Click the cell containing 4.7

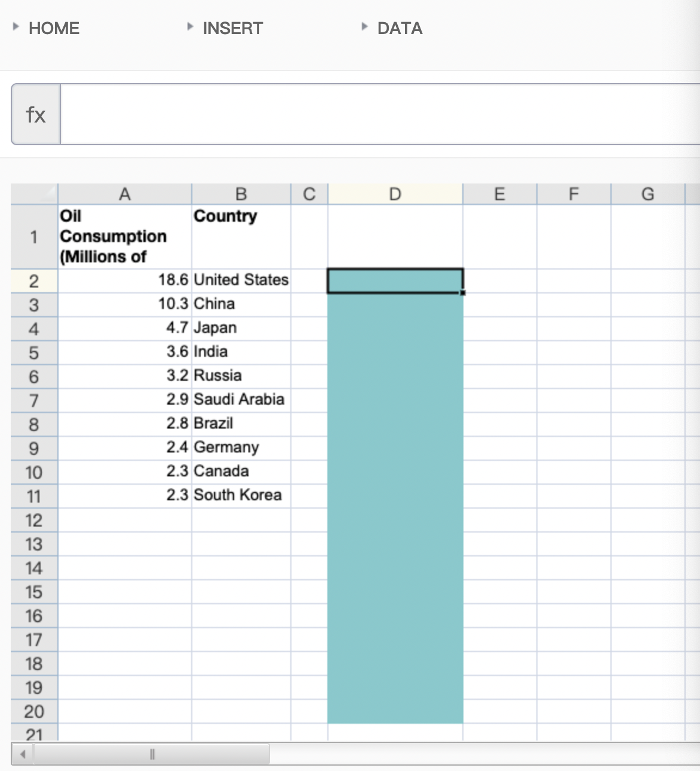point(125,329)
